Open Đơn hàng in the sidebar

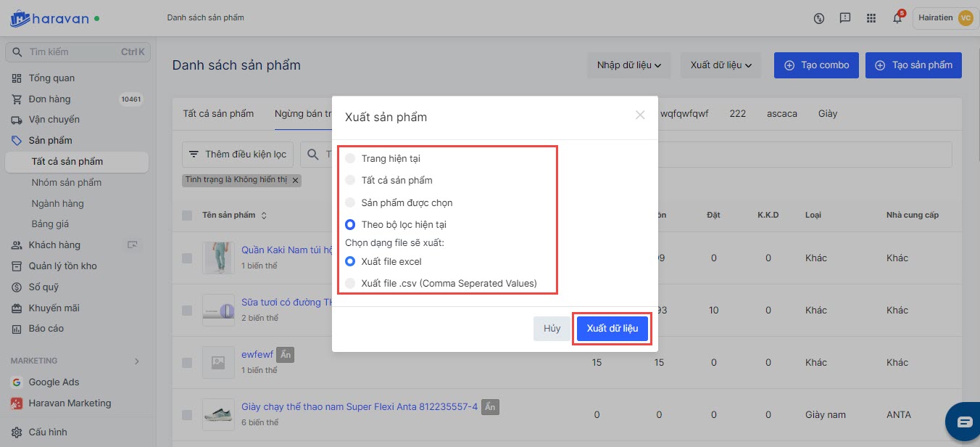coord(49,99)
